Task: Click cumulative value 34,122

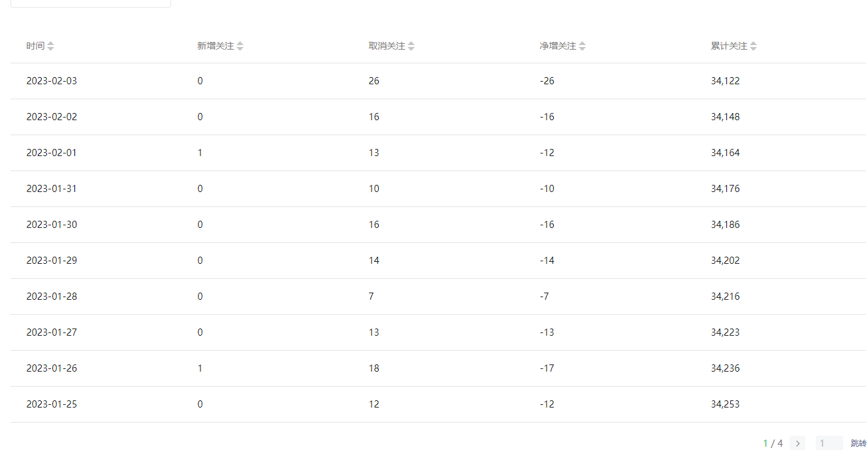Action: pos(725,81)
